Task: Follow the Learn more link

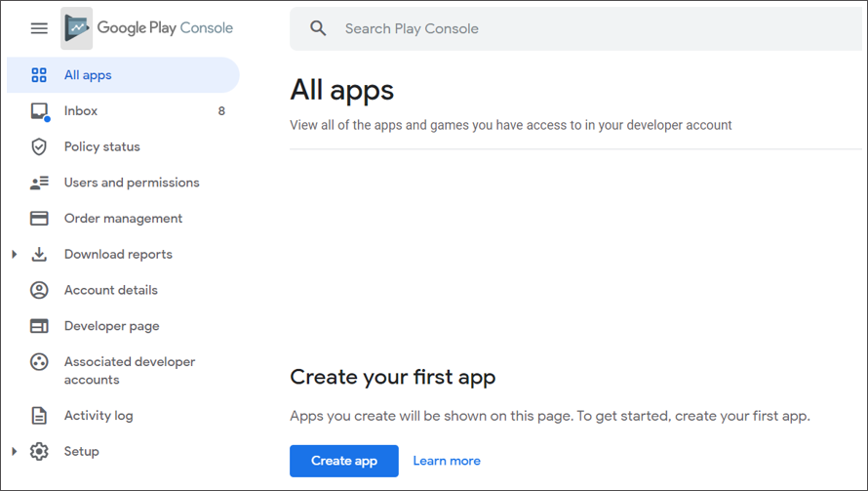Action: pyautogui.click(x=447, y=461)
